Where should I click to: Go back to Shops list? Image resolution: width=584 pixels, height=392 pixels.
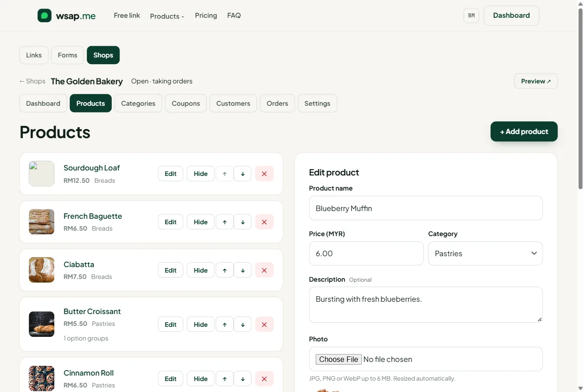32,81
